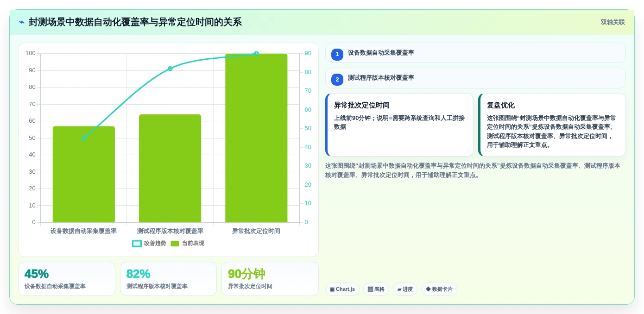Select the 设备数据自动采集覆盖率 list item
This screenshot has width=644, height=314.
475,53
